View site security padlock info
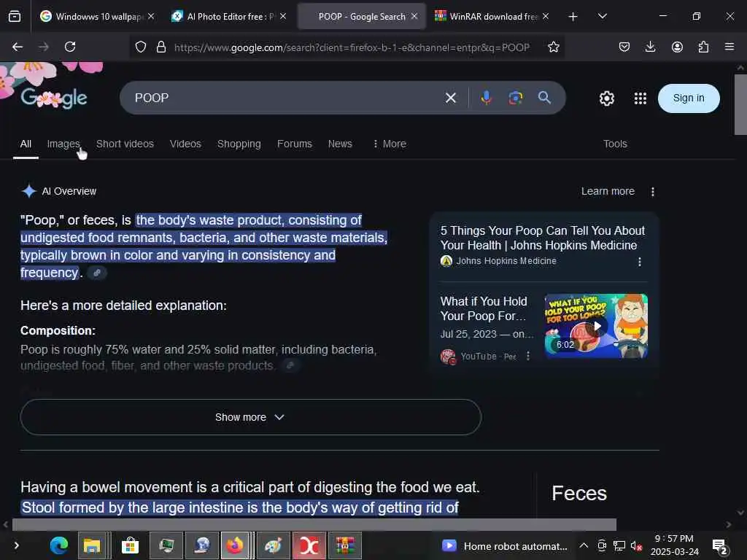 [x=161, y=47]
